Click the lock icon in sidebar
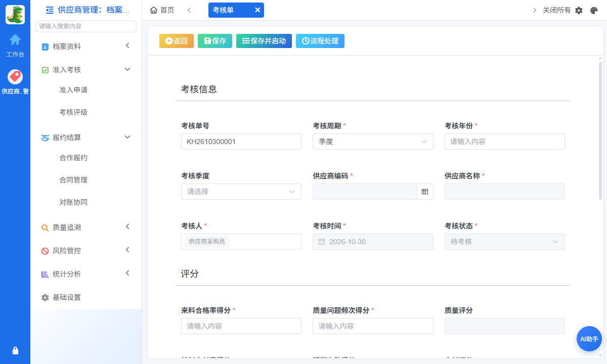The width and height of the screenshot is (607, 364). pyautogui.click(x=15, y=350)
